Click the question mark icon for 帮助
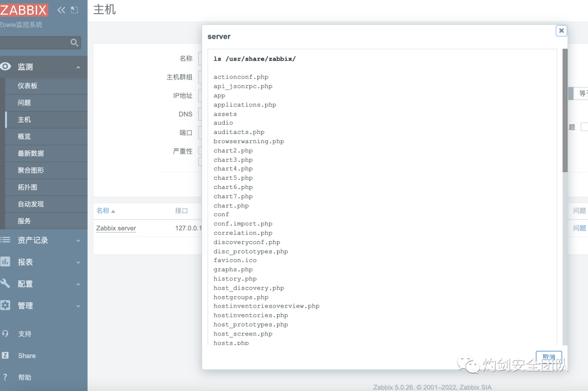 pos(5,377)
